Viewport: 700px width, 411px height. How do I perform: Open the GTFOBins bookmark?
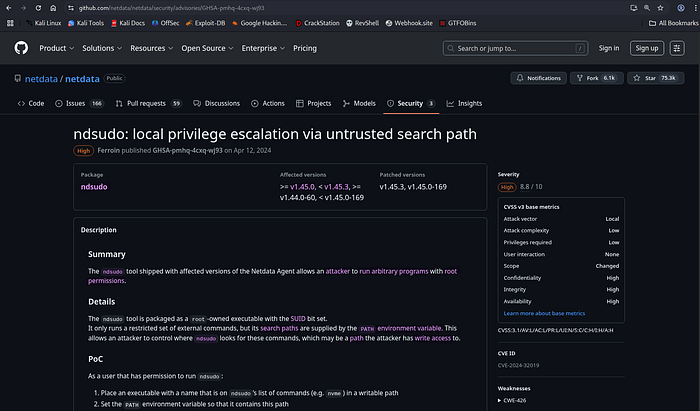(x=458, y=23)
